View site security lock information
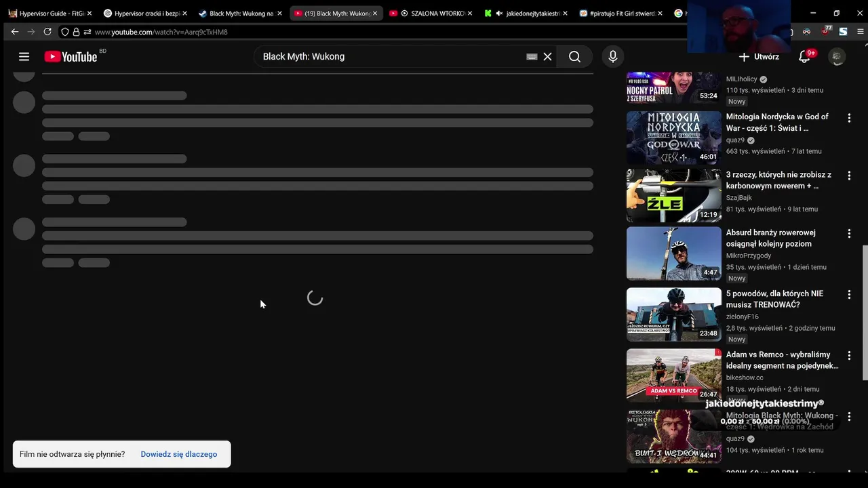The image size is (868, 488). (76, 32)
